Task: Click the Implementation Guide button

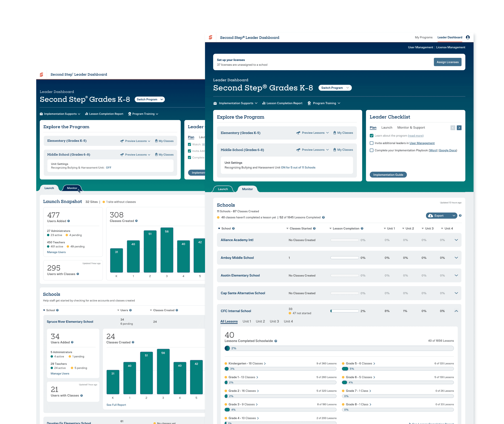Action: pos(388,175)
